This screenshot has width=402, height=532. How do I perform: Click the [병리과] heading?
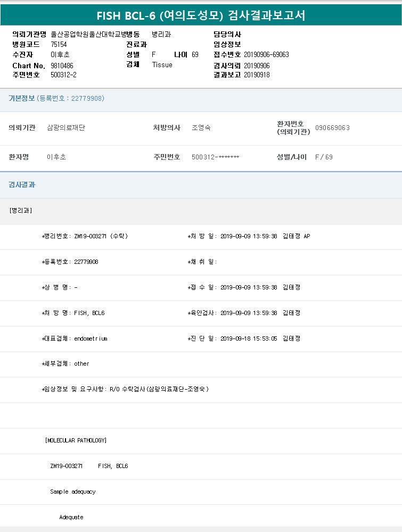pyautogui.click(x=21, y=211)
